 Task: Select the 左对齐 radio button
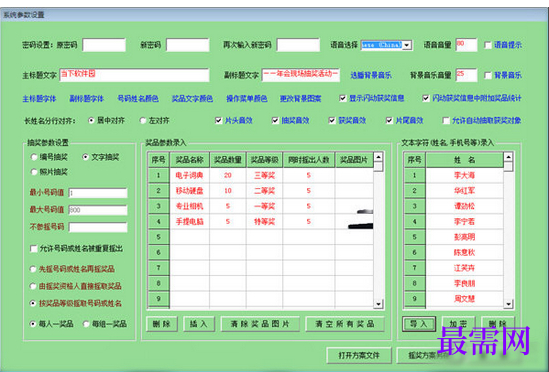point(143,120)
